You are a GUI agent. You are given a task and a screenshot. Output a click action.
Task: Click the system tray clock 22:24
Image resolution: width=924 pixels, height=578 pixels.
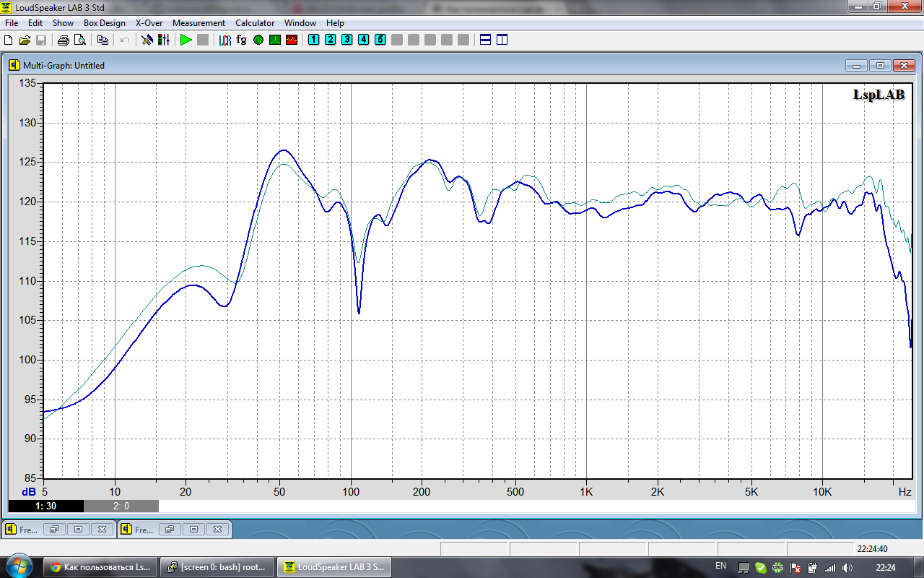885,567
